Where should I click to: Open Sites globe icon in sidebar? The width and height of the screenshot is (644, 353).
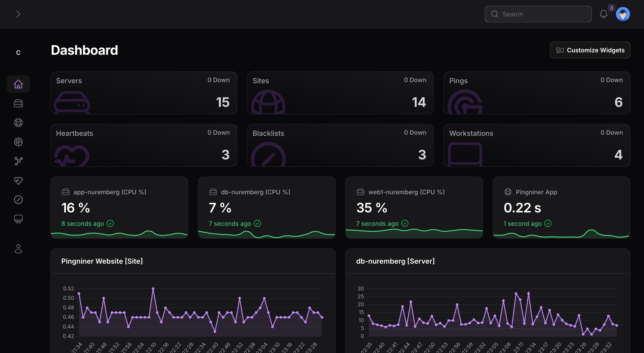coord(18,122)
